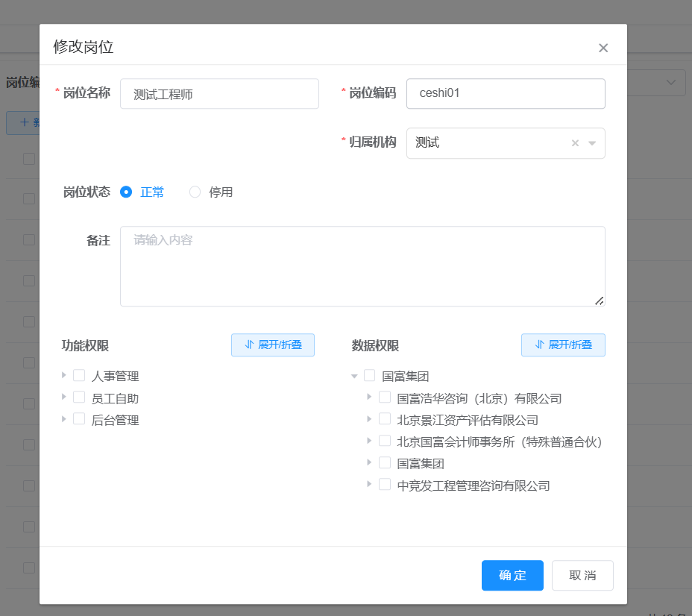Clear the 归属机构 selection with x icon
The image size is (692, 616).
coord(575,143)
